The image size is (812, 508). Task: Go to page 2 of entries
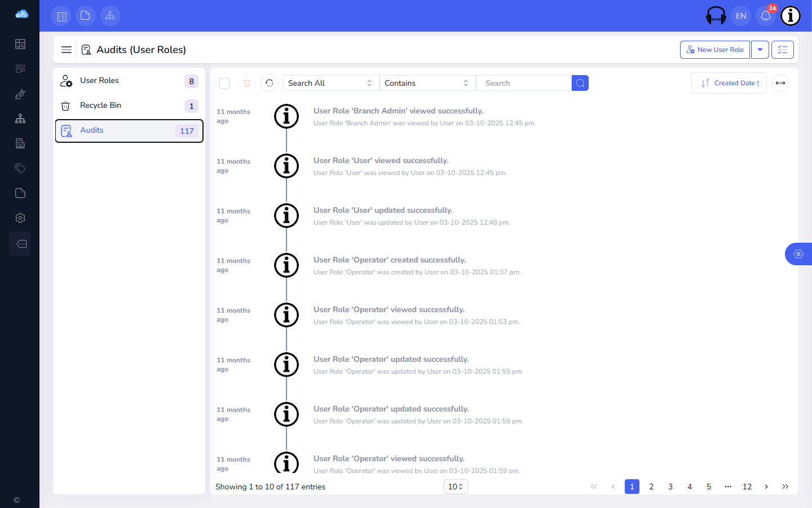point(651,487)
